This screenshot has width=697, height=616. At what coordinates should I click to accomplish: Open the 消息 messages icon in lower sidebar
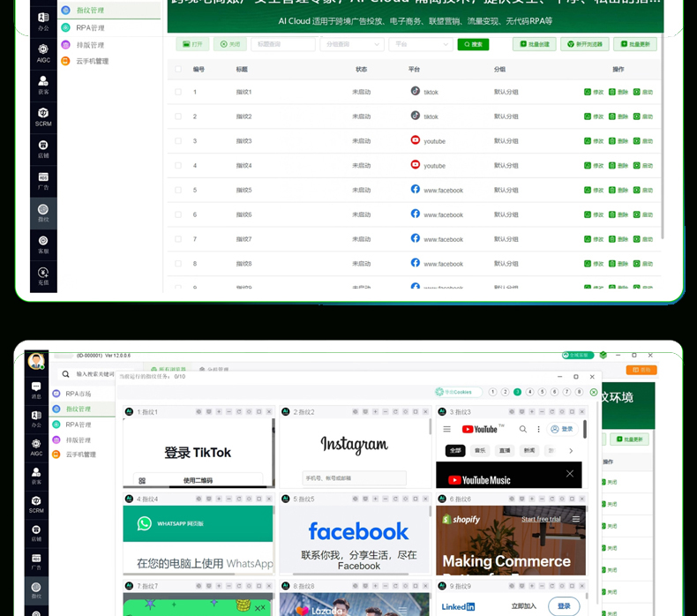pos(36,389)
